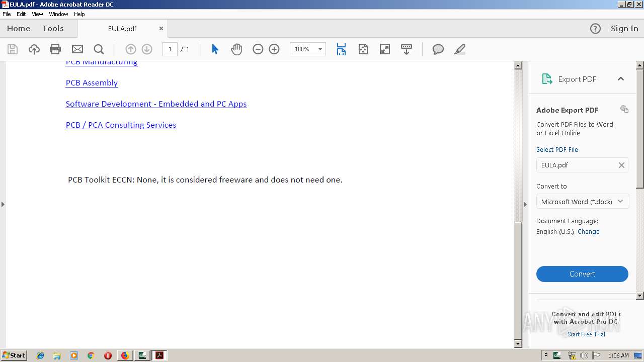This screenshot has width=644, height=362.
Task: Click the Read mode download-arrow icon
Action: coord(407,49)
